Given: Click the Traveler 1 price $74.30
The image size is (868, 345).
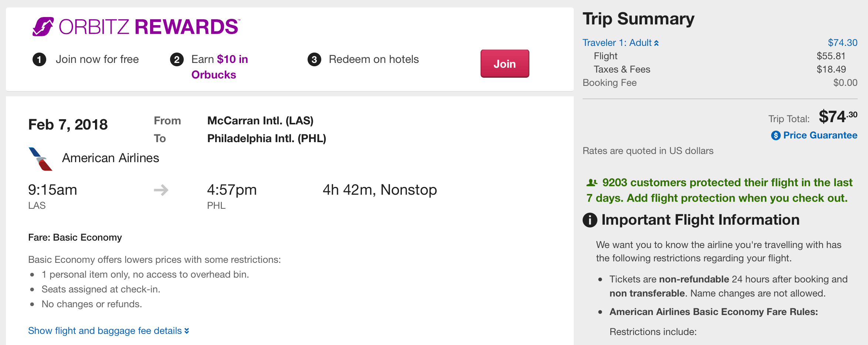Looking at the screenshot, I should [842, 43].
